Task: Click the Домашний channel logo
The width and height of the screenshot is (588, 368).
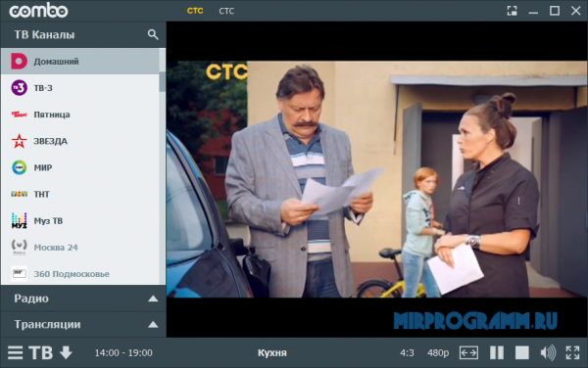Action: click(x=20, y=62)
